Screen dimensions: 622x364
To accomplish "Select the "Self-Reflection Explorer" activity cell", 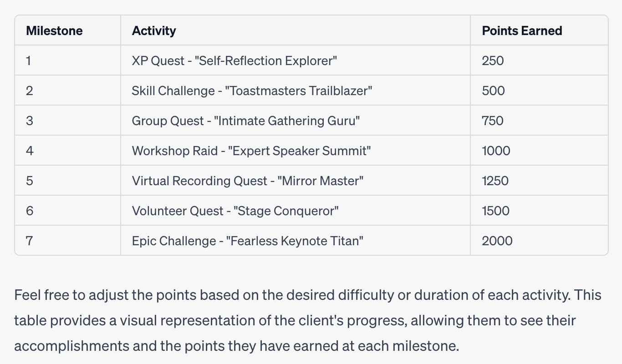I will coord(235,61).
